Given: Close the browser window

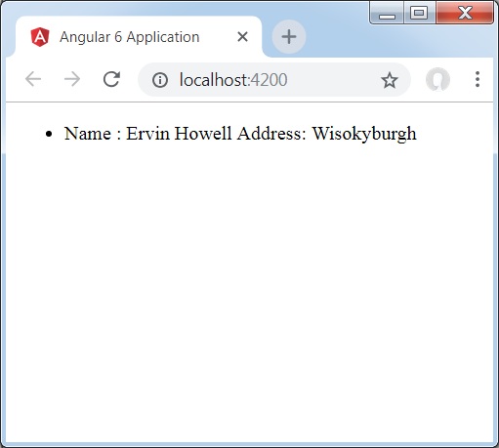Looking at the screenshot, I should click(465, 13).
